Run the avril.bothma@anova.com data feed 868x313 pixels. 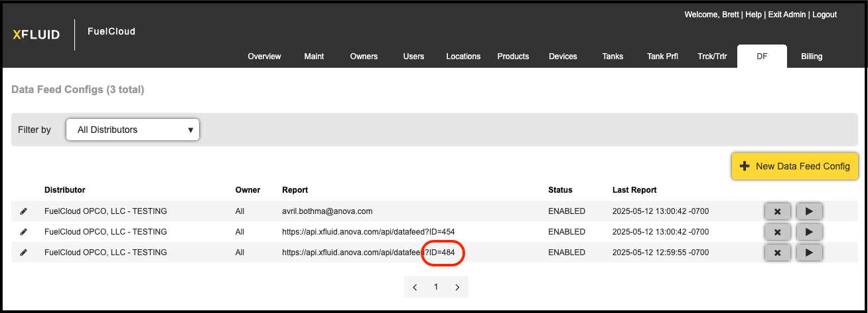tap(810, 212)
